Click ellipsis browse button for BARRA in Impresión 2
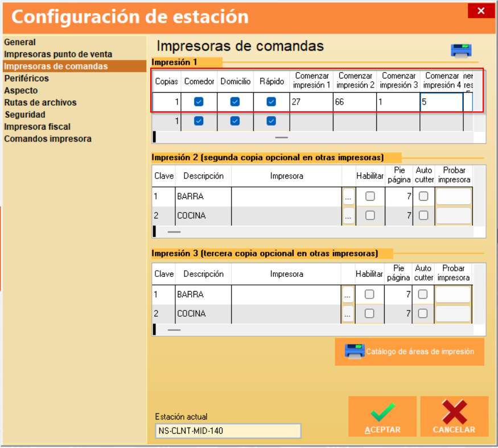 [x=348, y=197]
